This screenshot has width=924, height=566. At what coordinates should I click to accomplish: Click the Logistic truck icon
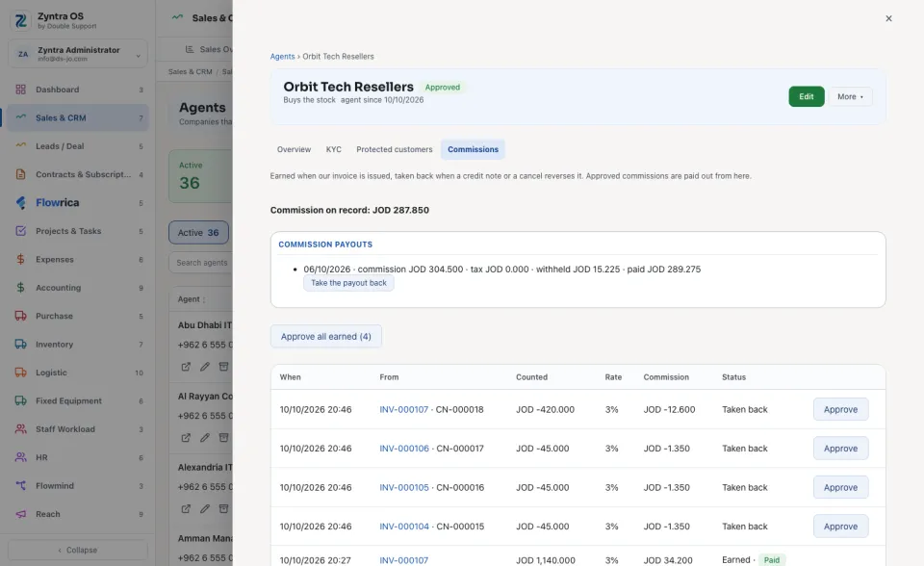[20, 373]
